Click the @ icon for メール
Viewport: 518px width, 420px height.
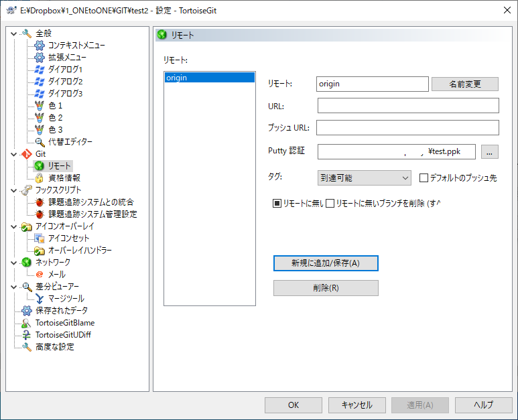[x=40, y=275]
